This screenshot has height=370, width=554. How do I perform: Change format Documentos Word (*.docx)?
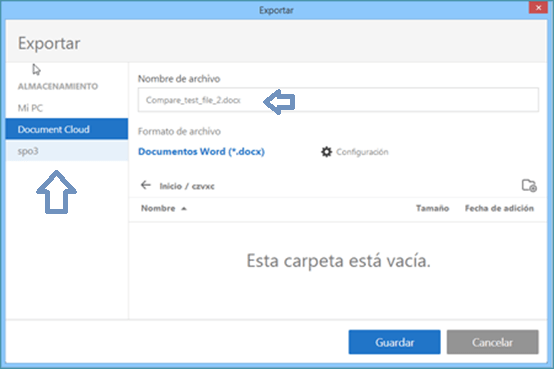coord(201,152)
